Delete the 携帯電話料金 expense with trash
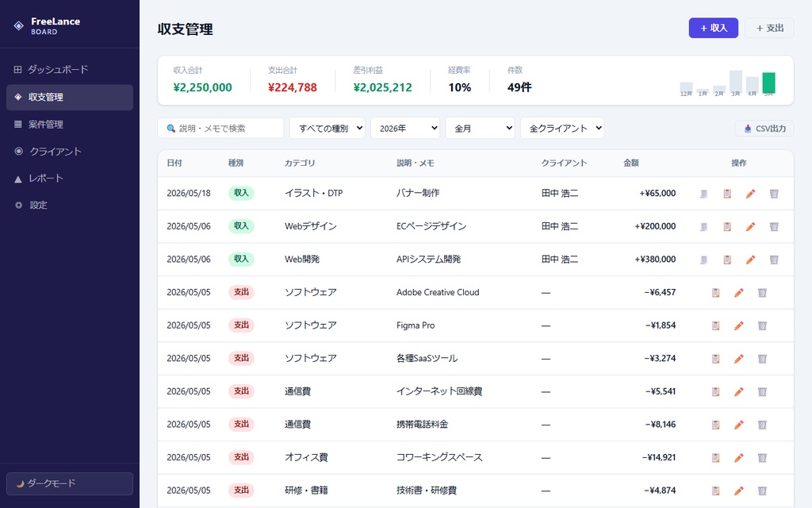The height and width of the screenshot is (508, 812). tap(762, 425)
